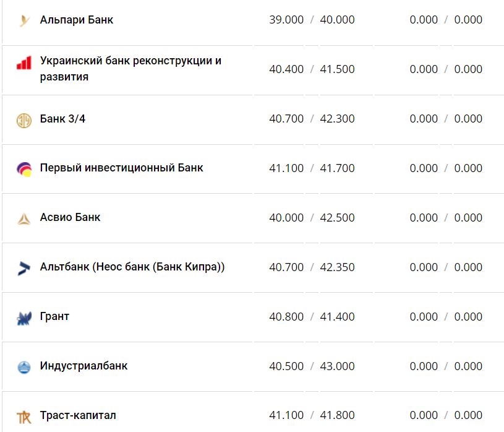Open the Банк 3/4 name link
Screen dimensions: 504x432
(62, 118)
